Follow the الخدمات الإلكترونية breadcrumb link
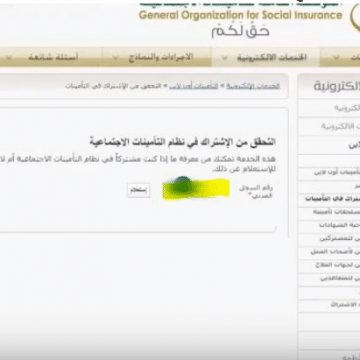 (x=253, y=86)
